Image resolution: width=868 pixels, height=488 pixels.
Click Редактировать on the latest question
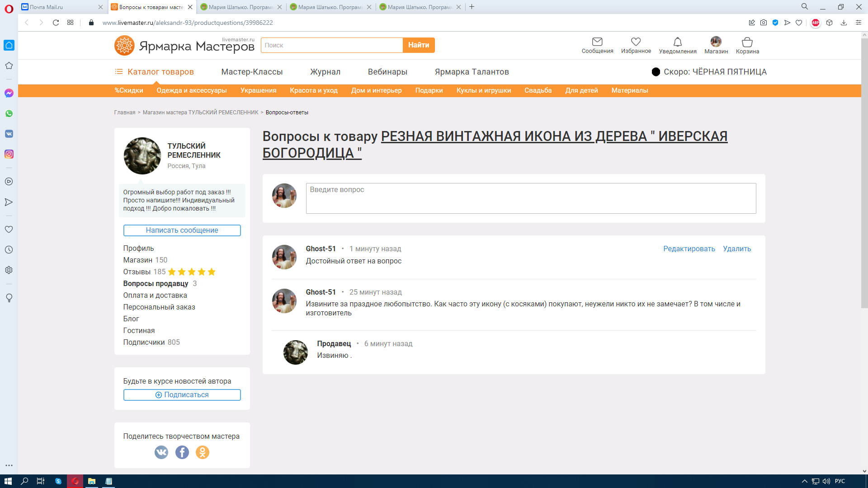689,249
